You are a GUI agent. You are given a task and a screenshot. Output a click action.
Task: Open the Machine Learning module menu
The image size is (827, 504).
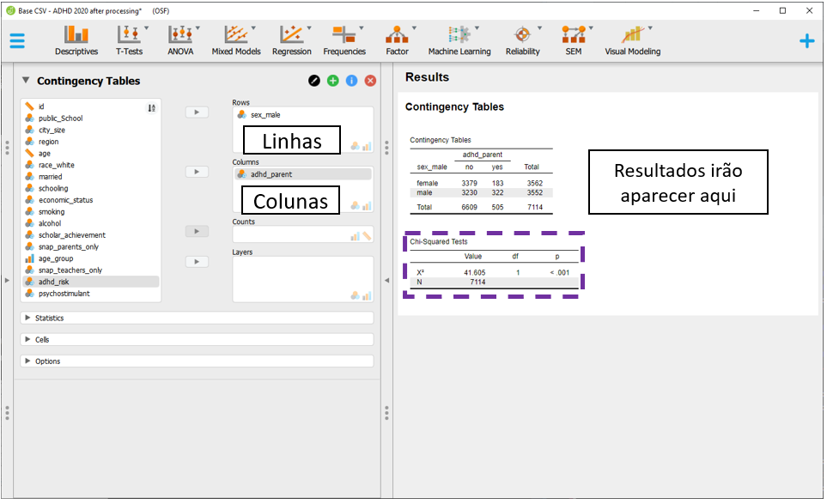459,39
